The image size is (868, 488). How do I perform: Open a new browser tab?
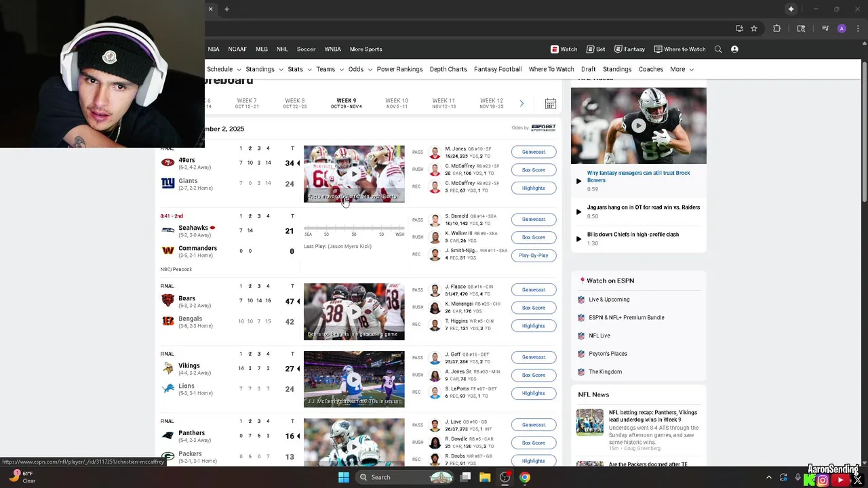pyautogui.click(x=226, y=9)
